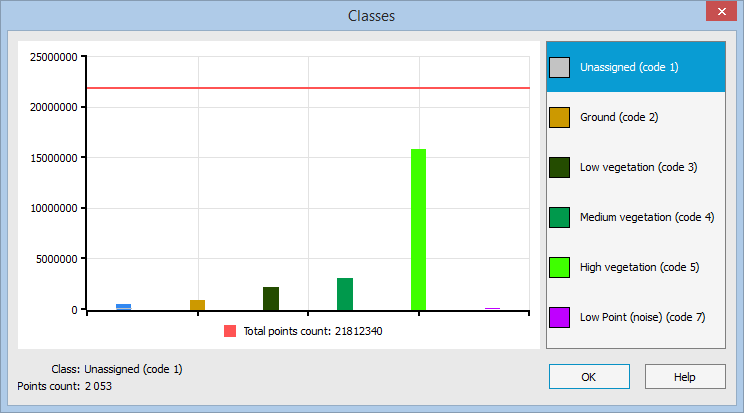Click the purple Low Point noise swatch
The image size is (744, 413).
560,317
